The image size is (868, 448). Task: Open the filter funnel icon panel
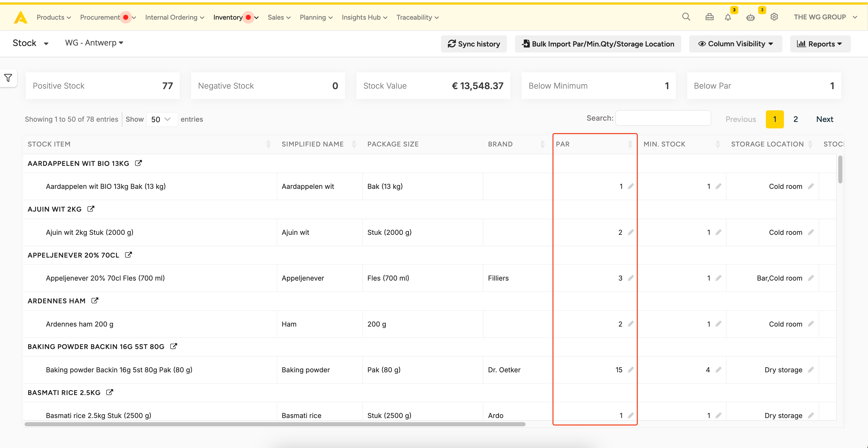point(8,78)
